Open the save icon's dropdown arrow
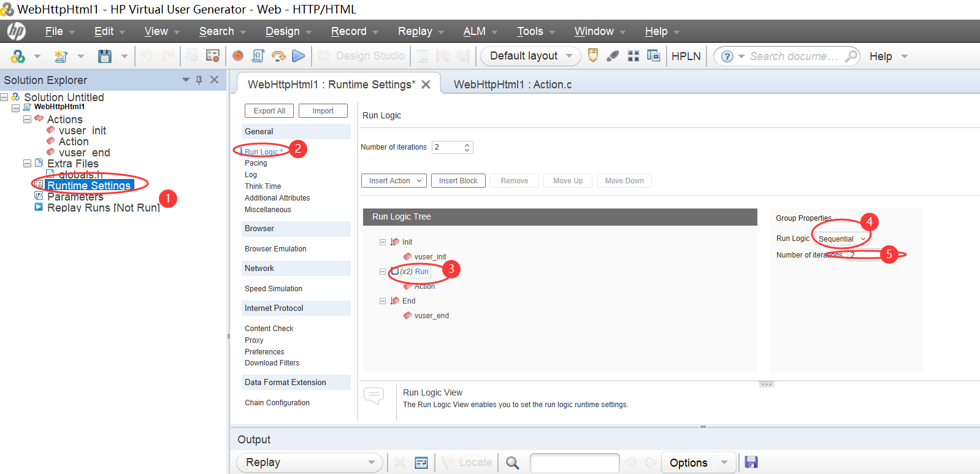This screenshot has height=474, width=980. pyautogui.click(x=124, y=56)
